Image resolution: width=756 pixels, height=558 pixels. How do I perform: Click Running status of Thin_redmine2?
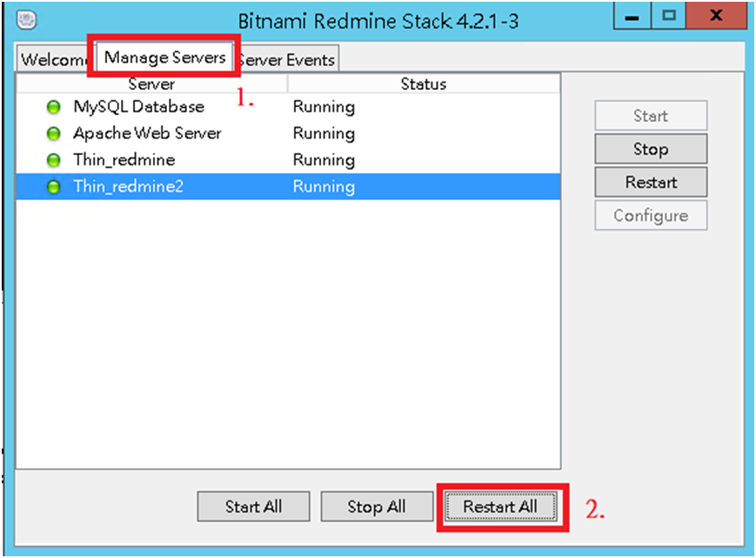coord(324,186)
